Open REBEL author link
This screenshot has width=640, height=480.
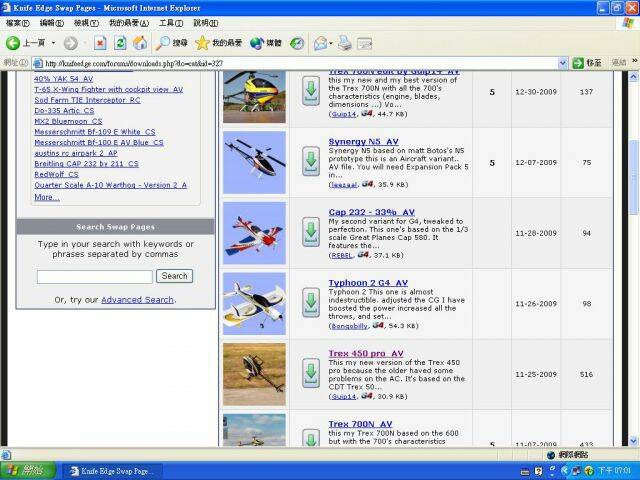coord(342,255)
